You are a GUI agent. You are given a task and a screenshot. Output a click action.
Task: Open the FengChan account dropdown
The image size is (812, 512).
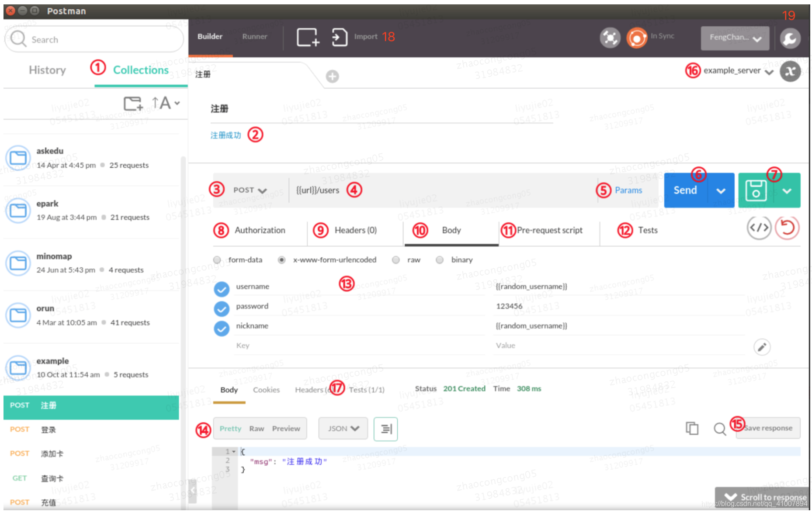coord(735,38)
